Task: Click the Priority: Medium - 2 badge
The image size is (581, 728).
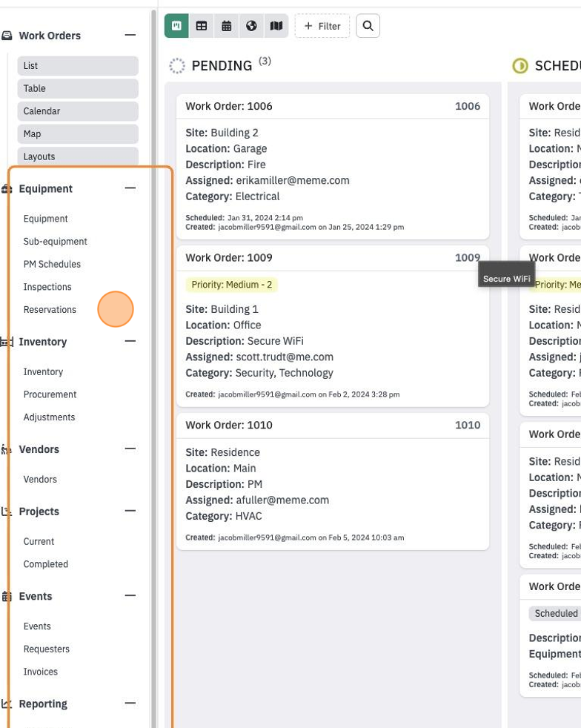Action: (x=231, y=285)
